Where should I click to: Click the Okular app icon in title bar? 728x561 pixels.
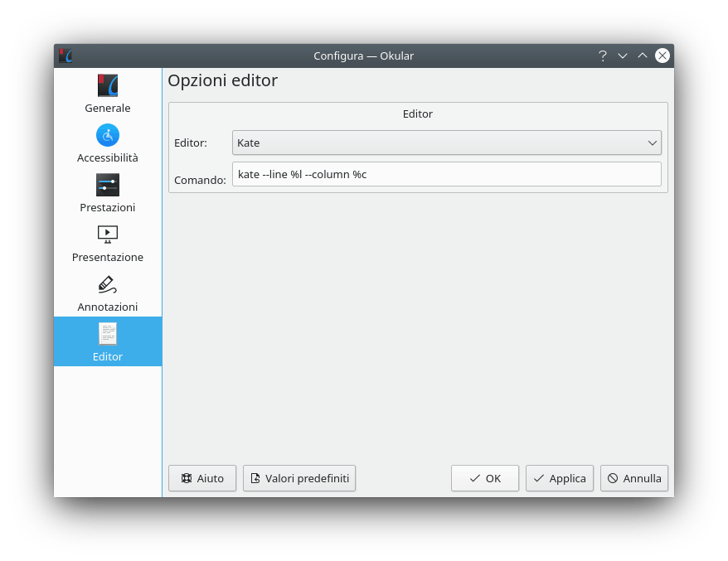66,56
